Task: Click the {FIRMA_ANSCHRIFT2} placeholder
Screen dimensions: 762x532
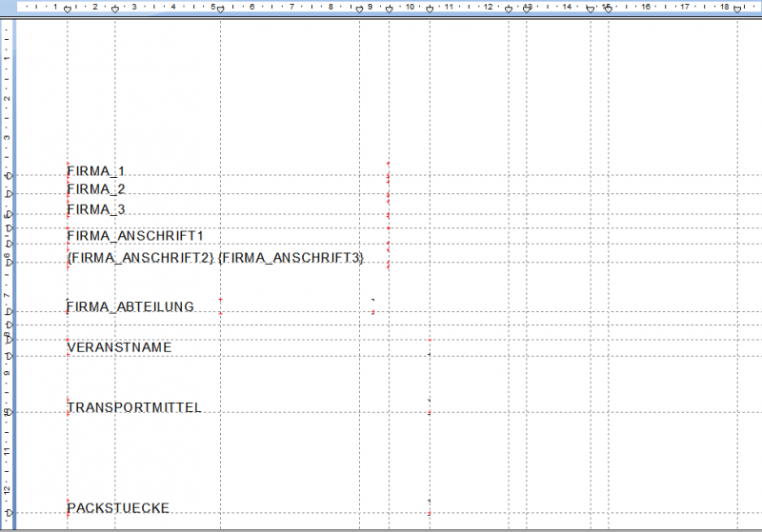Action: coord(140,258)
